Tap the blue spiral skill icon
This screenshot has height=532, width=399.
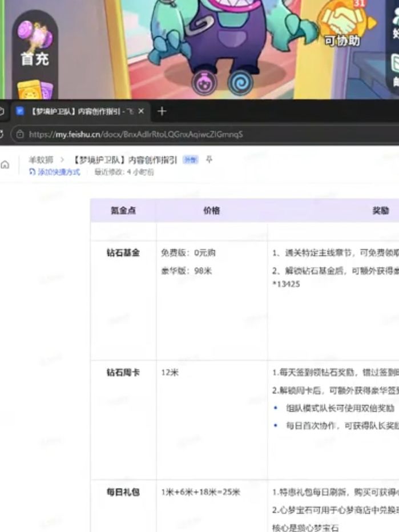point(240,82)
